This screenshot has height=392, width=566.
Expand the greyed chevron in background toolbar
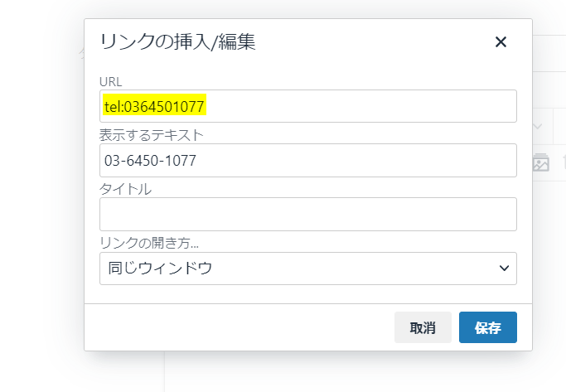tap(537, 127)
